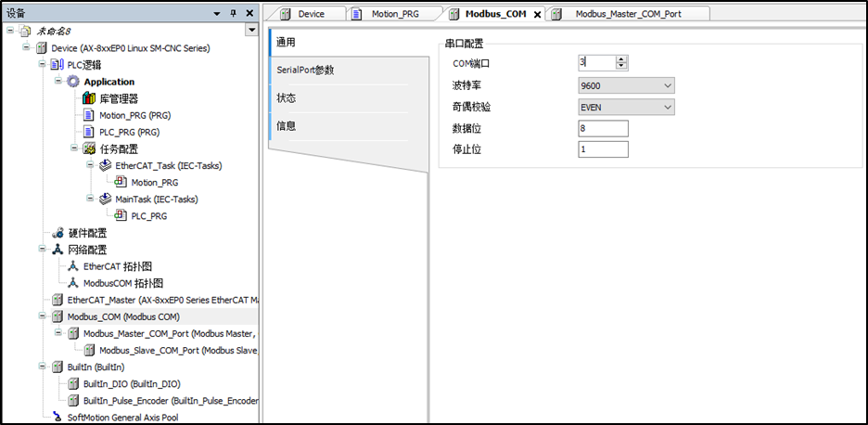The width and height of the screenshot is (868, 425).
Task: Increase the COM端口 value with up arrow
Action: [621, 59]
